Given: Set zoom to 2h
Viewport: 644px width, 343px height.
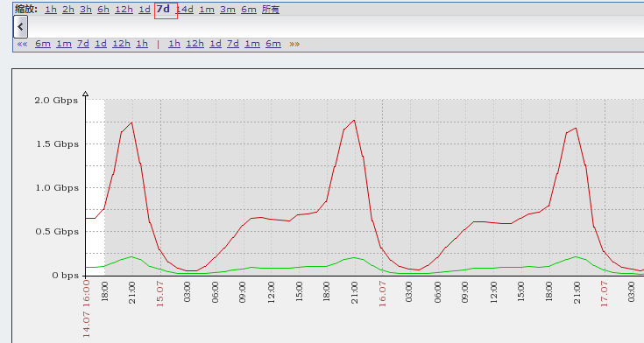Looking at the screenshot, I should coord(68,10).
